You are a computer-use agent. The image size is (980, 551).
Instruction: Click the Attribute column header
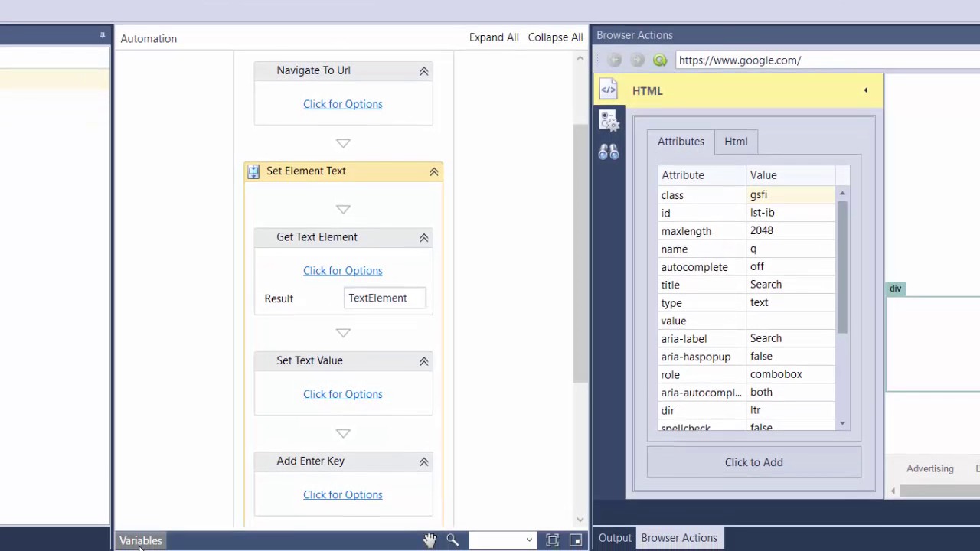[x=701, y=175]
